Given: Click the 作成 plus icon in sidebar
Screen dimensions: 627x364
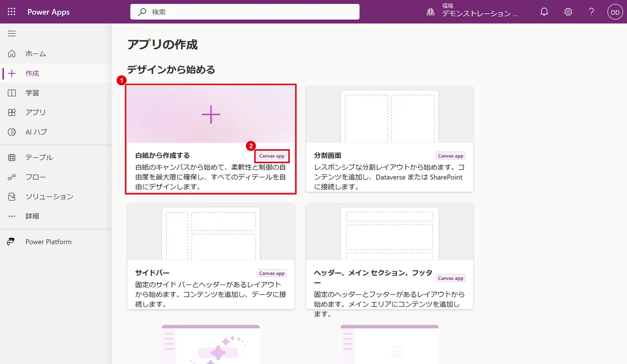Looking at the screenshot, I should pos(12,73).
